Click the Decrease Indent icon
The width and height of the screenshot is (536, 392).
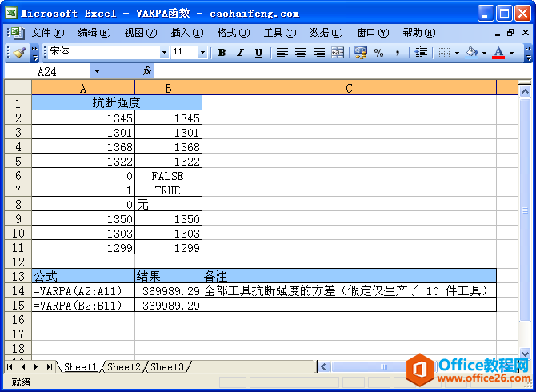point(421,53)
